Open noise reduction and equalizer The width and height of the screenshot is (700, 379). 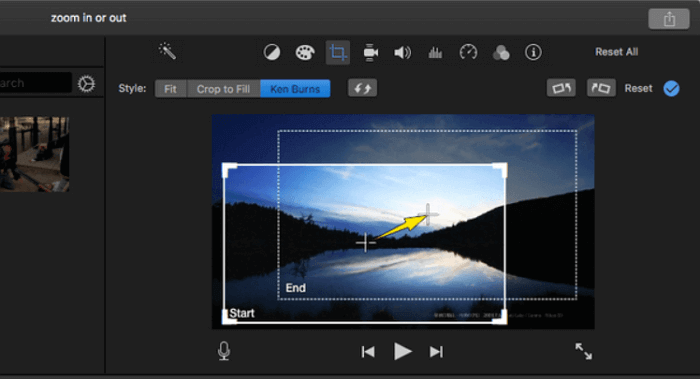tap(435, 53)
